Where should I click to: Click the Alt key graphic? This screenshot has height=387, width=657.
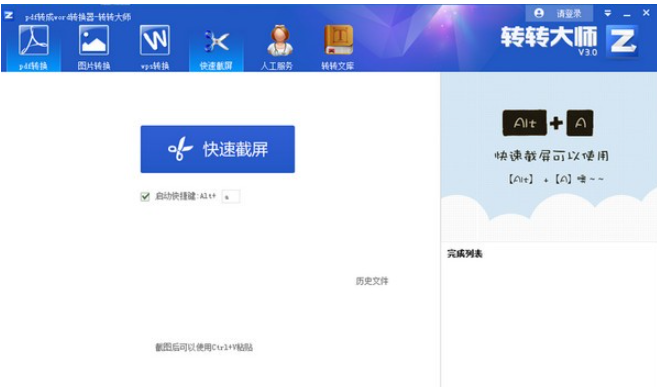coord(525,123)
